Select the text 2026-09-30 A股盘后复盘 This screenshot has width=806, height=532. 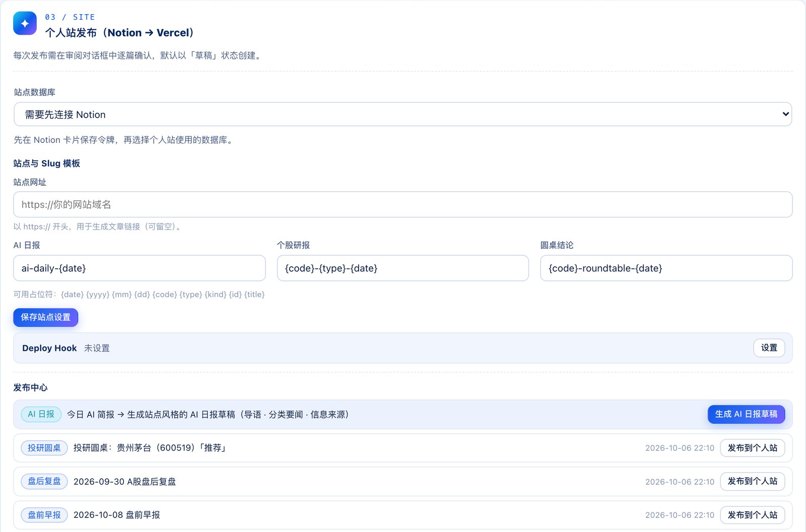pos(124,482)
